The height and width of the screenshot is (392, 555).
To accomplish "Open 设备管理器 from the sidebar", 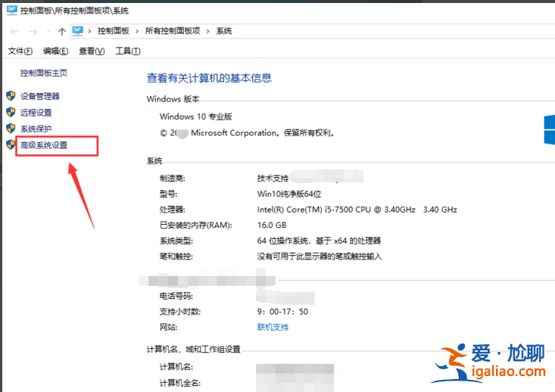I will [x=40, y=96].
